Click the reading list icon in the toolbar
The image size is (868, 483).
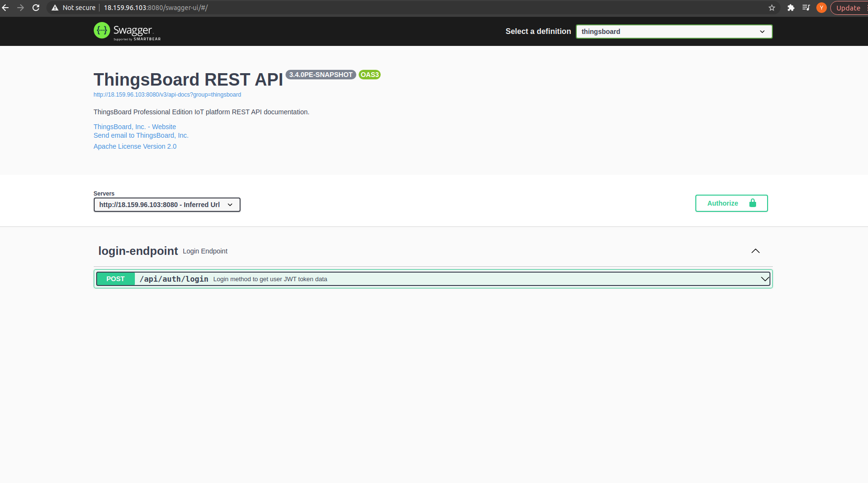806,8
